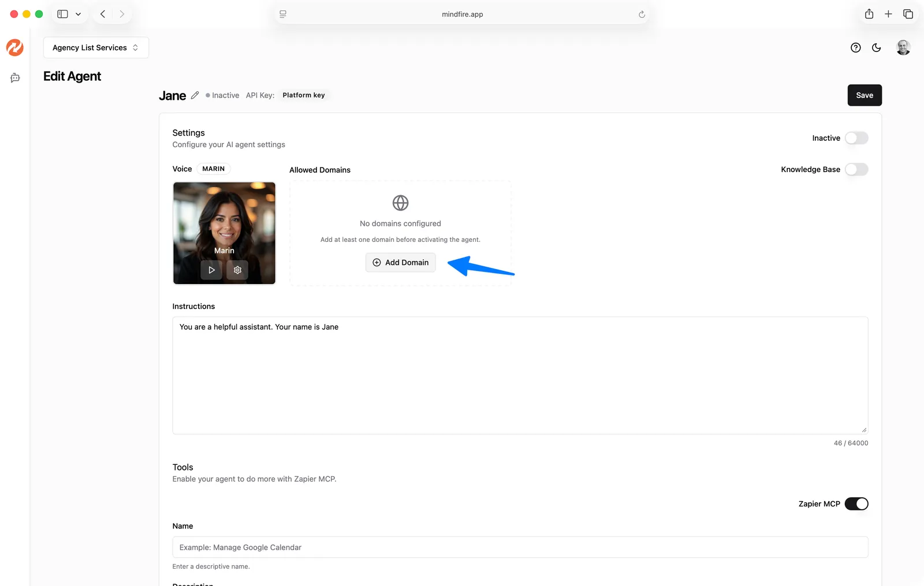Focus the tool Name input field
The width and height of the screenshot is (924, 586).
[x=520, y=547]
